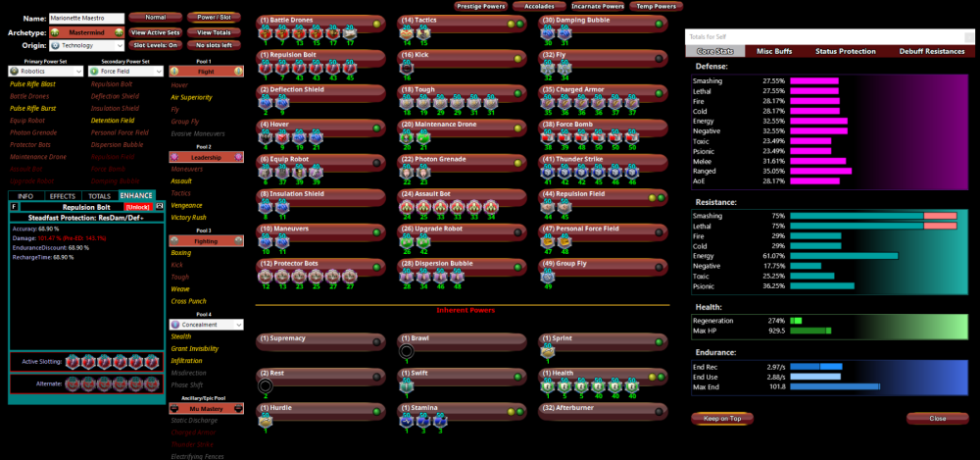The width and height of the screenshot is (980, 460).
Task: Toggle the Hover power indicator on/off
Action: click(x=377, y=128)
